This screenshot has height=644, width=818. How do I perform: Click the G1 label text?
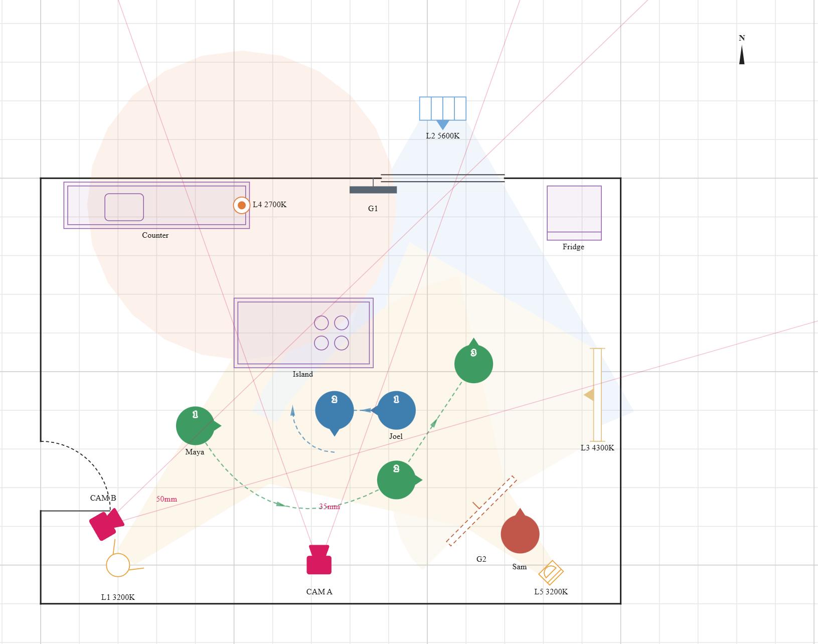373,209
